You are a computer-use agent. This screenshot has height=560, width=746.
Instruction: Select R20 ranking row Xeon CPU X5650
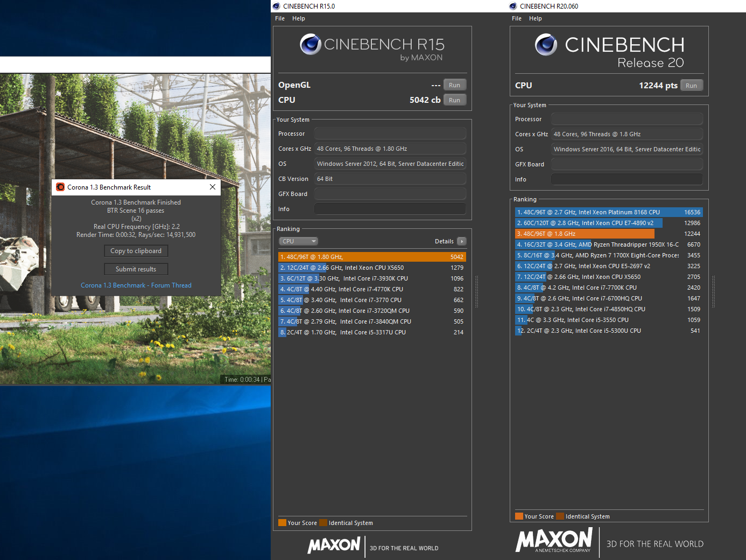coord(609,277)
